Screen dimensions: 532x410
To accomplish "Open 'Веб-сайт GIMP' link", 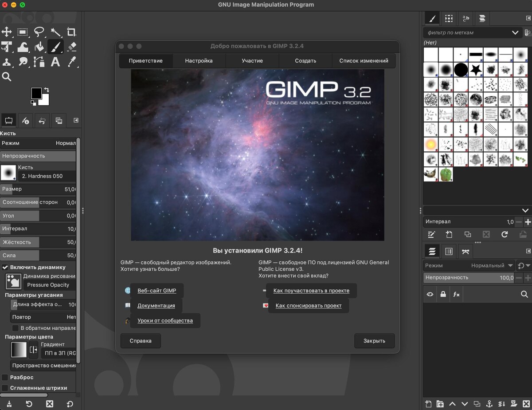I will click(x=157, y=291).
